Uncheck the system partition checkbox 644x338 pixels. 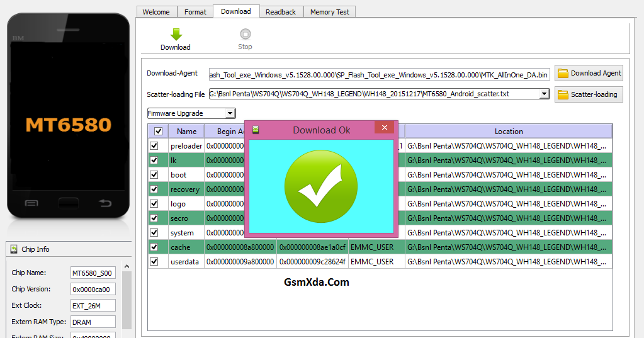(x=154, y=232)
